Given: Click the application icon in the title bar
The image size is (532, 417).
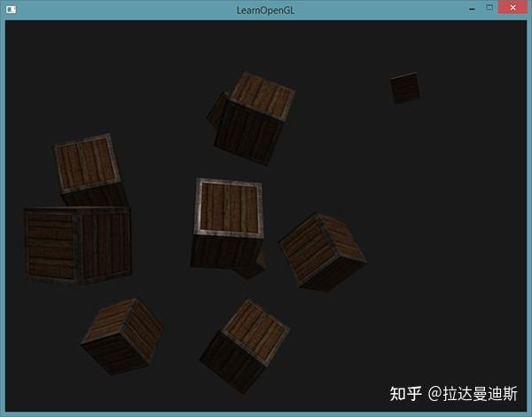Looking at the screenshot, I should point(11,10).
